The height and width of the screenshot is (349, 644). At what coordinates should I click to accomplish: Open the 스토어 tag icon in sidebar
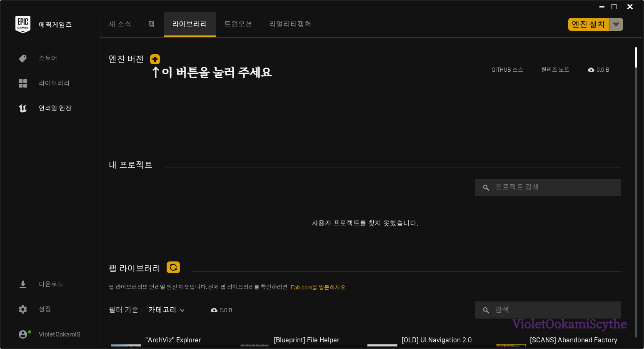click(23, 58)
